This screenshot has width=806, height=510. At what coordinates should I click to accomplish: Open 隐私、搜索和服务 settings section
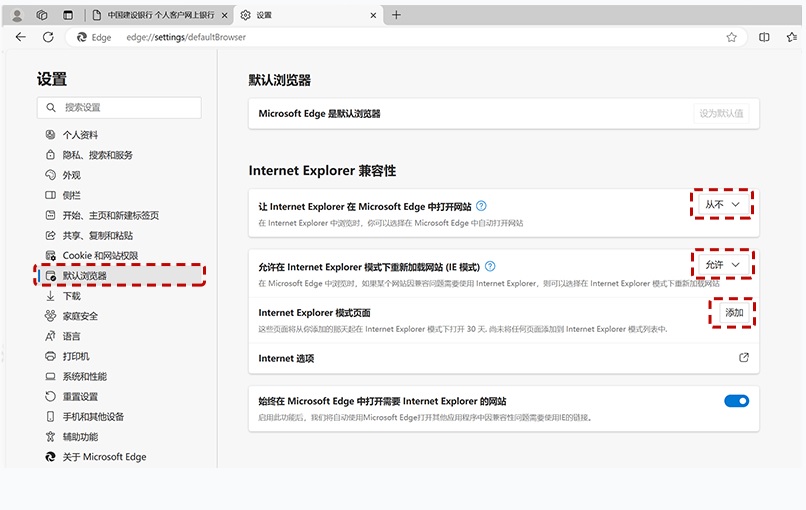[x=97, y=155]
